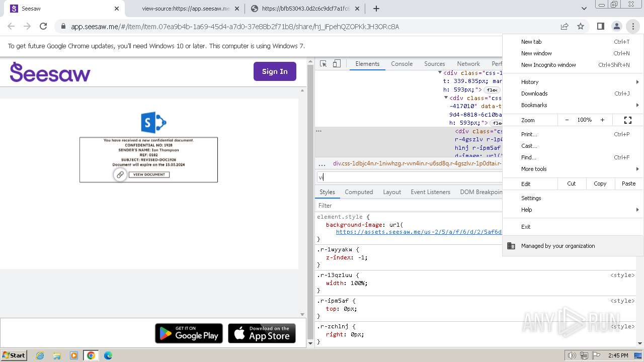Open a new tab with the plus icon
The width and height of the screenshot is (644, 362).
coord(376,9)
